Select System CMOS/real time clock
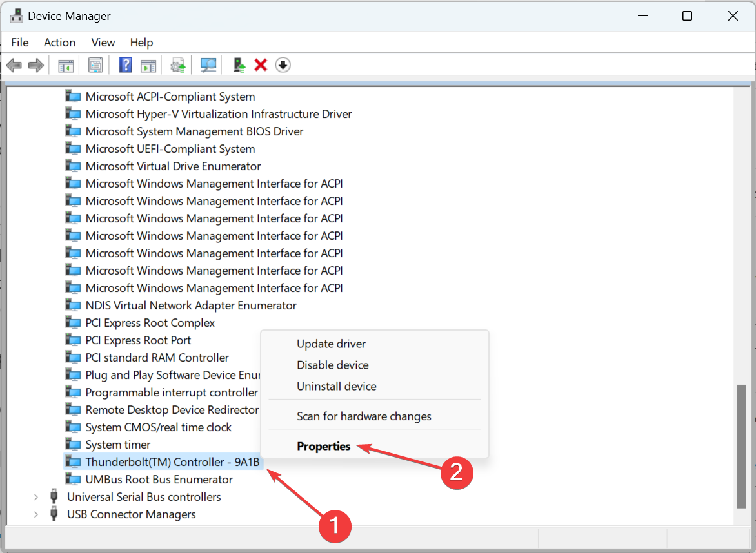The height and width of the screenshot is (553, 756). click(x=159, y=427)
